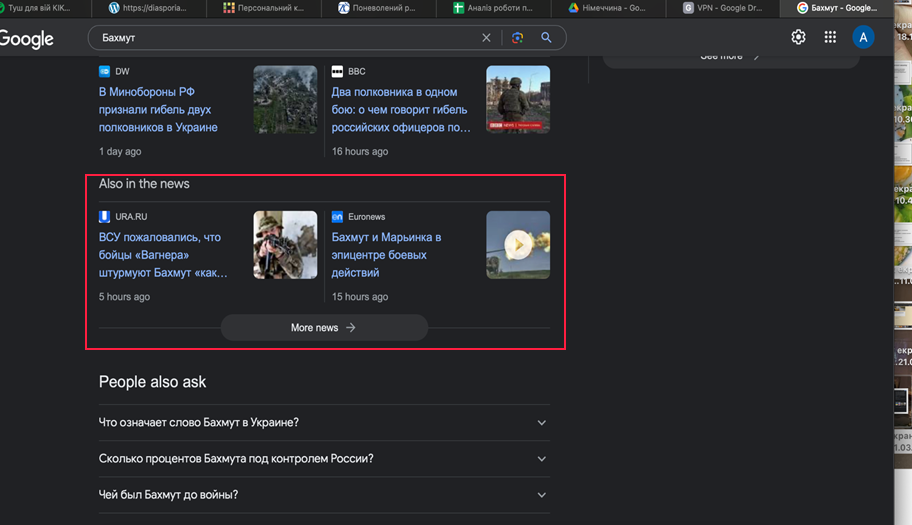Click the 'More news' button
The image size is (912, 525).
323,328
